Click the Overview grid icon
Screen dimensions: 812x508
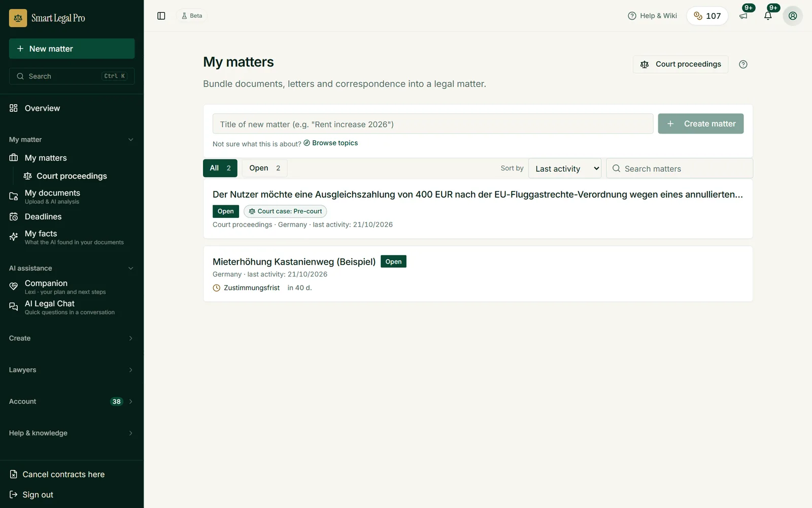tap(14, 108)
